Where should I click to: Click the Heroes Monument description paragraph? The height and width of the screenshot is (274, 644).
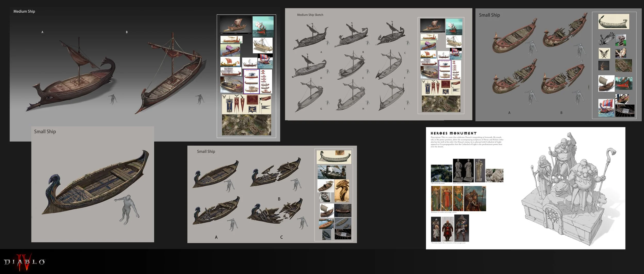tap(467, 142)
